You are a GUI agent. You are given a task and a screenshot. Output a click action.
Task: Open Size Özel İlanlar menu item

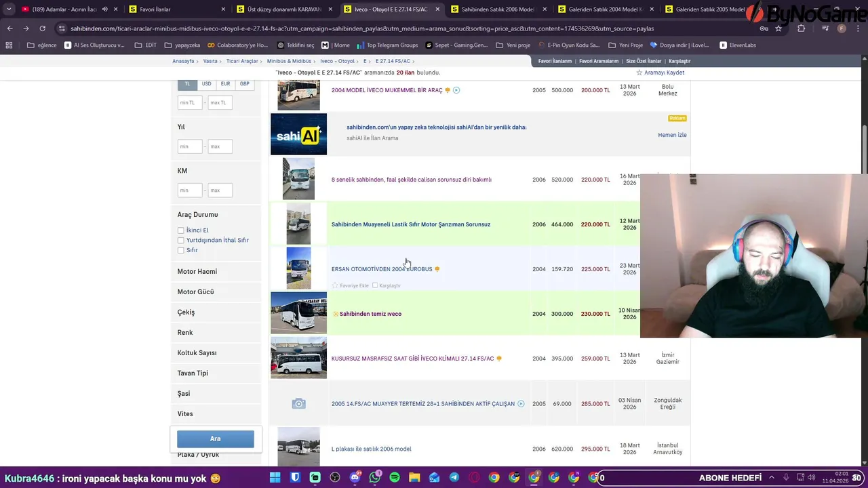[644, 61]
